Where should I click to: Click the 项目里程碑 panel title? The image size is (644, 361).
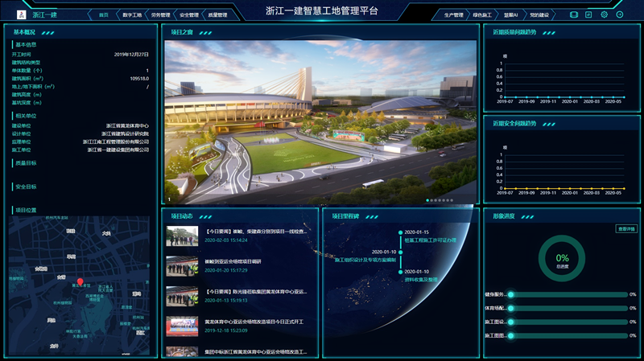345,216
